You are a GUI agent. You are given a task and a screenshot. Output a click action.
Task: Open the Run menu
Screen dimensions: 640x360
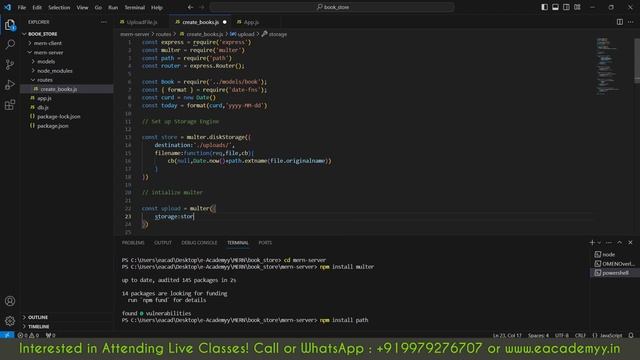[x=113, y=7]
